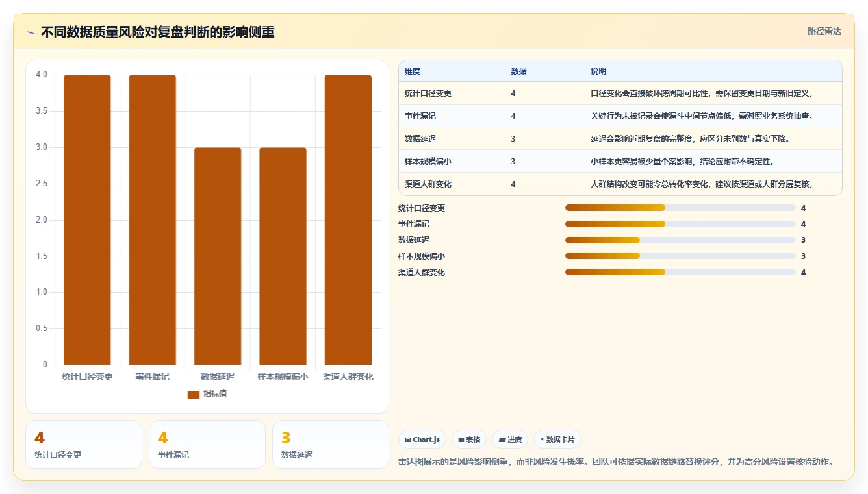868x494 pixels.
Task: Click the 样本规模偏小 bar in chart
Action: (283, 256)
